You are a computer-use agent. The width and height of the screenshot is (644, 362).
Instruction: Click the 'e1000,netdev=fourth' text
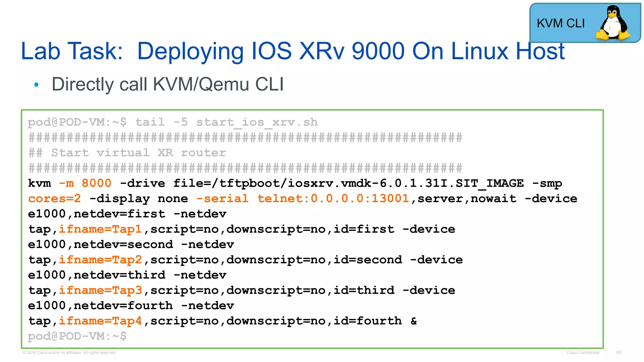(x=100, y=305)
